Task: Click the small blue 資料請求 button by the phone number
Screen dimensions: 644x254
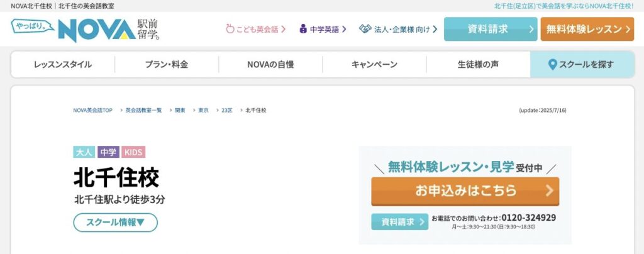Action: [399, 222]
